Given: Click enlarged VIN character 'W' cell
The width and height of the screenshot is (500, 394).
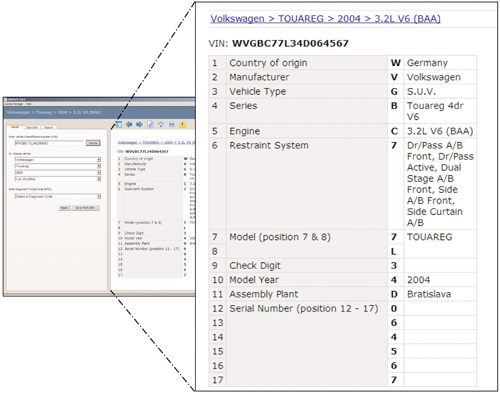Looking at the screenshot, I should [x=395, y=63].
